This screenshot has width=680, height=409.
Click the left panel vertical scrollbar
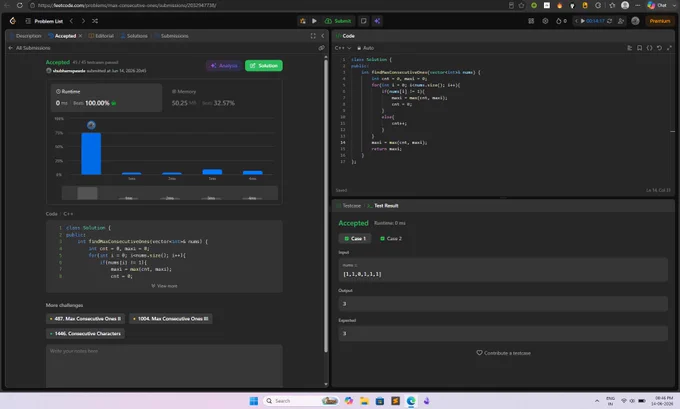[326, 206]
